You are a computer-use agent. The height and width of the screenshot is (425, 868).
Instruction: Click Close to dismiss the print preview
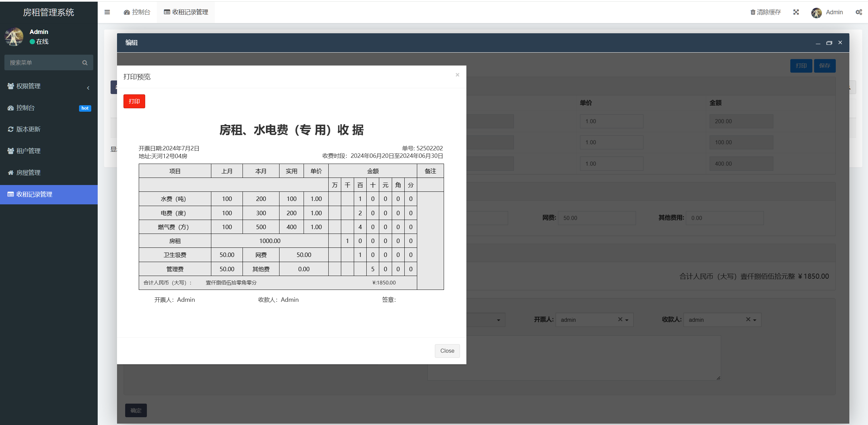pyautogui.click(x=447, y=351)
